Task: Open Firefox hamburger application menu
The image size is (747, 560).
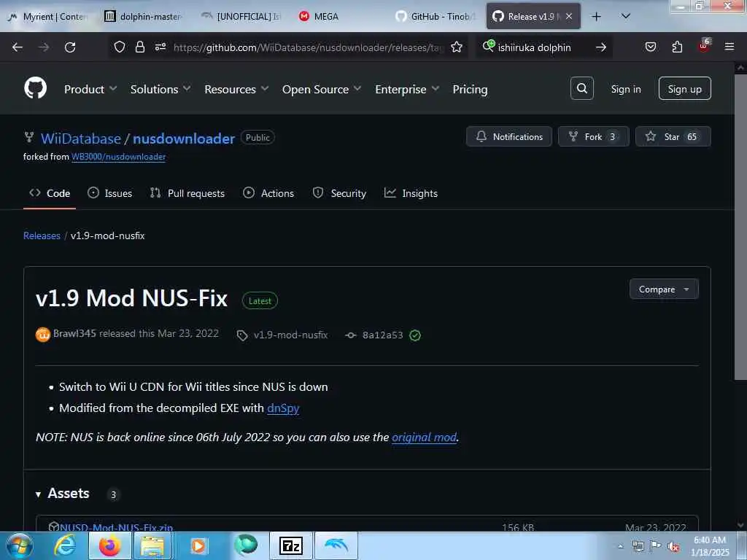Action: click(x=729, y=47)
